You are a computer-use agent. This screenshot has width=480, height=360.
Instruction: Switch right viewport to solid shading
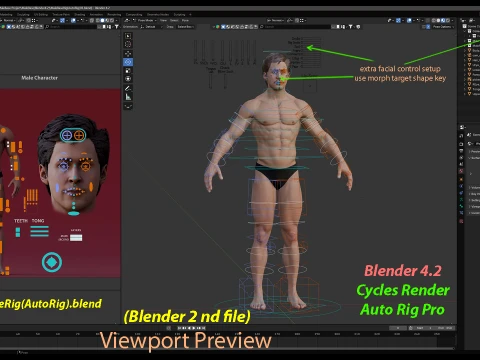click(438, 20)
